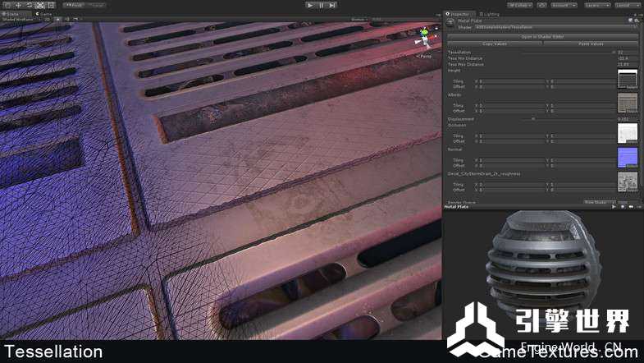Open the Account dropdown

point(564,6)
